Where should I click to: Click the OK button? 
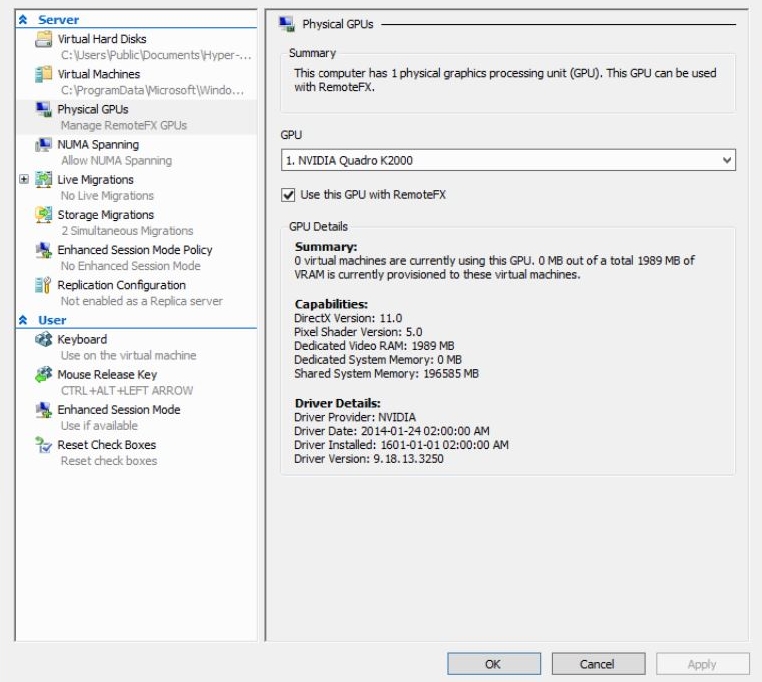(494, 664)
